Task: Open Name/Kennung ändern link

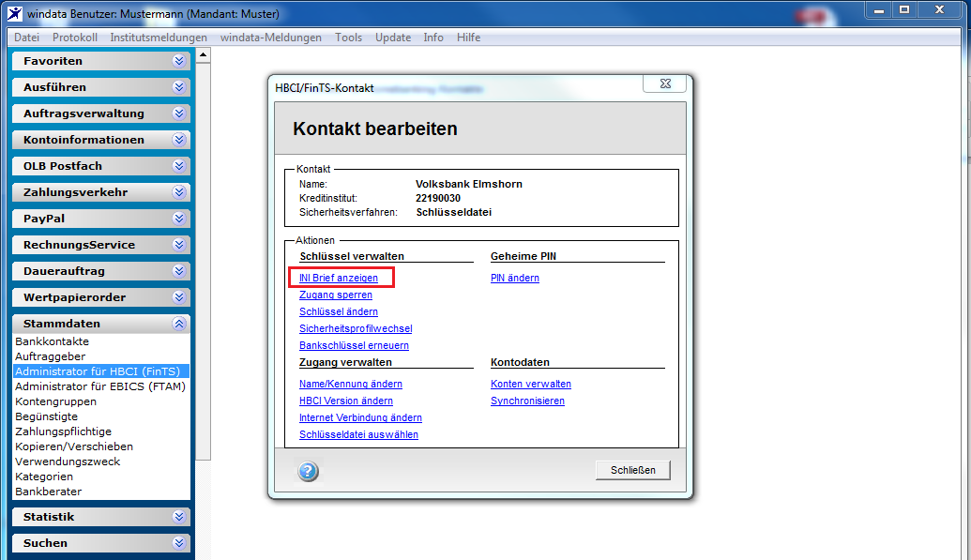Action: click(351, 384)
